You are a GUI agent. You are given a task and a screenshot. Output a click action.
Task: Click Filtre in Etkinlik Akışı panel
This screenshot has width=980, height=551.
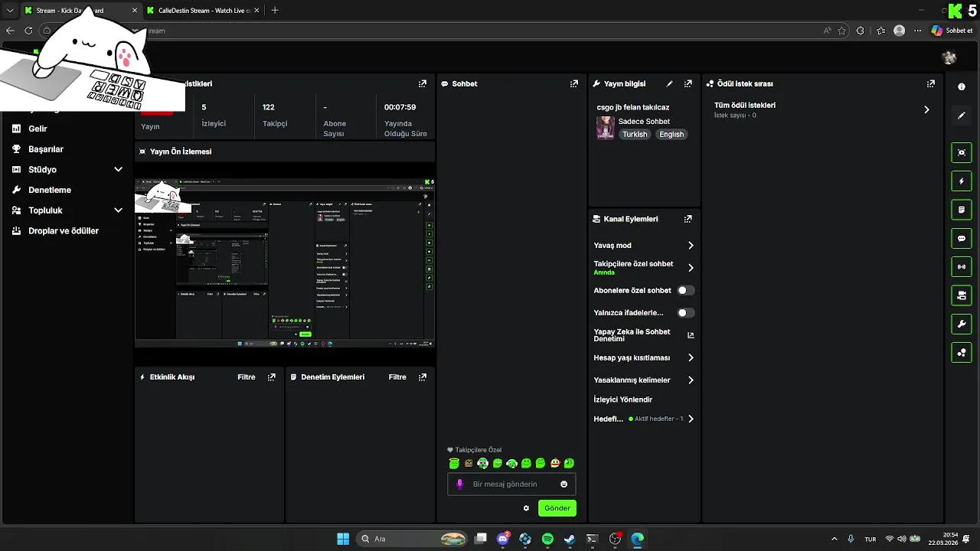[x=247, y=377]
